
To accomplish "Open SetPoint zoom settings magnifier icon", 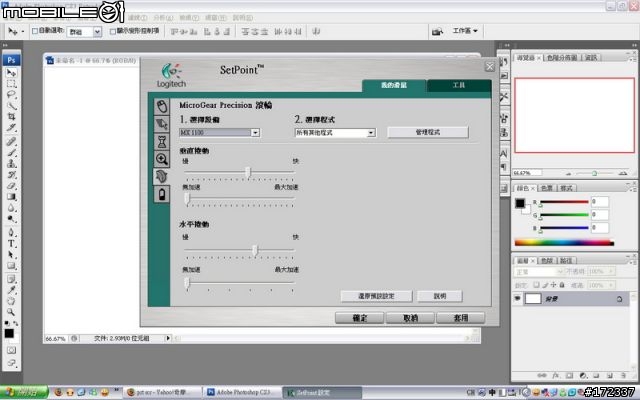I will pyautogui.click(x=162, y=159).
